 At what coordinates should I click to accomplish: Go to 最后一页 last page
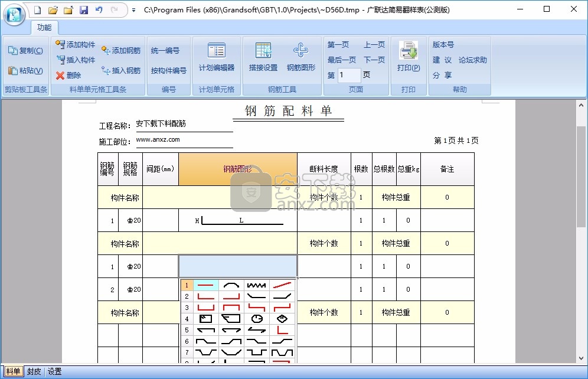pyautogui.click(x=342, y=60)
